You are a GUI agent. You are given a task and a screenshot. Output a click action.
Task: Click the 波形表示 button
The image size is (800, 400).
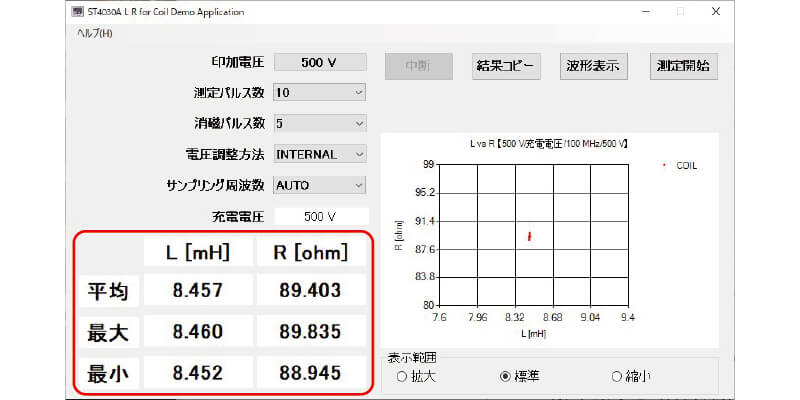tap(594, 66)
